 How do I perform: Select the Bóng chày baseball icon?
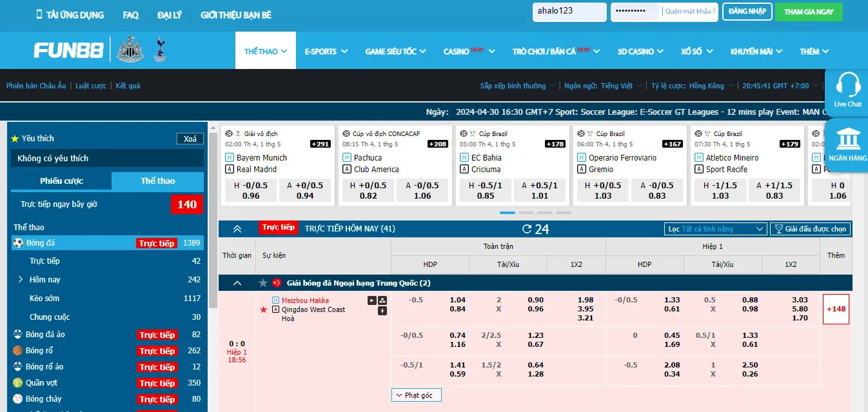coord(18,399)
